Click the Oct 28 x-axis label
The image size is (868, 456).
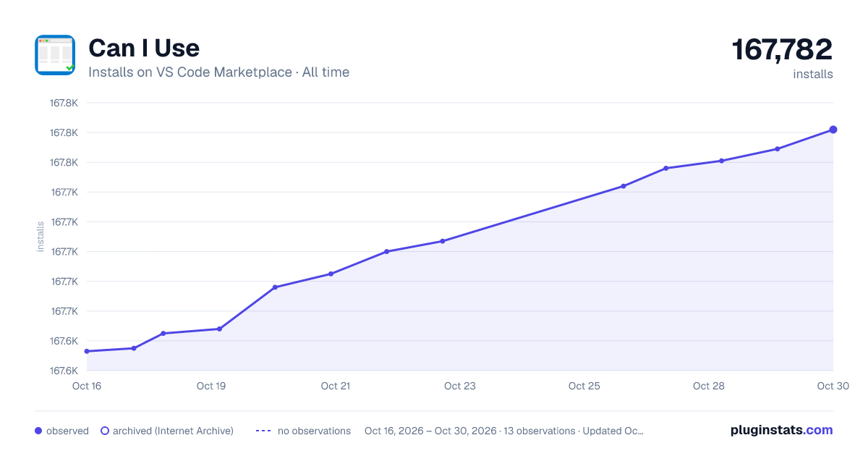click(x=709, y=386)
